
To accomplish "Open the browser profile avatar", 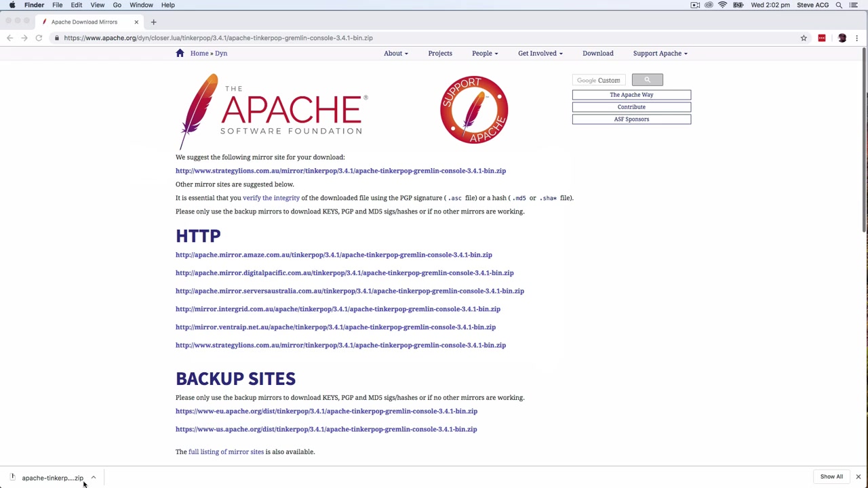I will 842,38.
